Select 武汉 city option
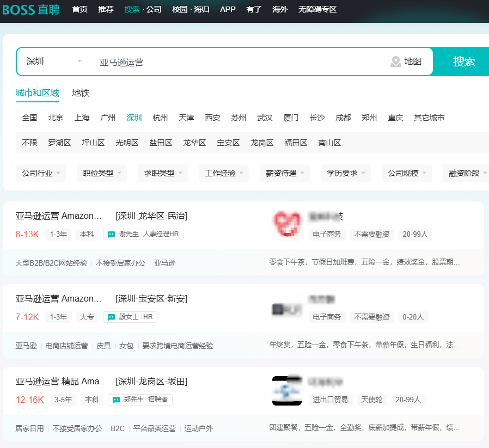 265,118
